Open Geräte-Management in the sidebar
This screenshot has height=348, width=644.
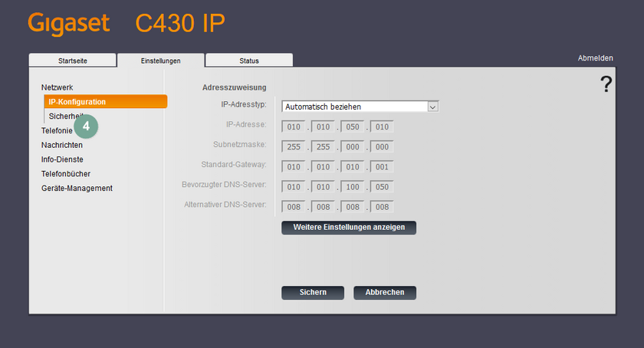(77, 188)
